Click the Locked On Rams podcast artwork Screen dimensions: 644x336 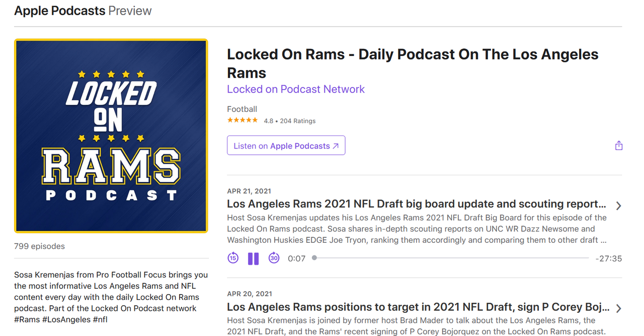(111, 136)
